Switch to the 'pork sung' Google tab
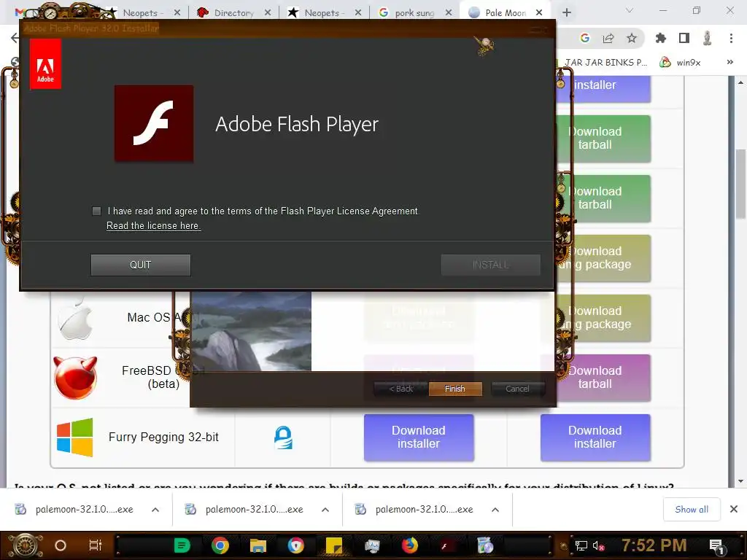 pyautogui.click(x=414, y=13)
